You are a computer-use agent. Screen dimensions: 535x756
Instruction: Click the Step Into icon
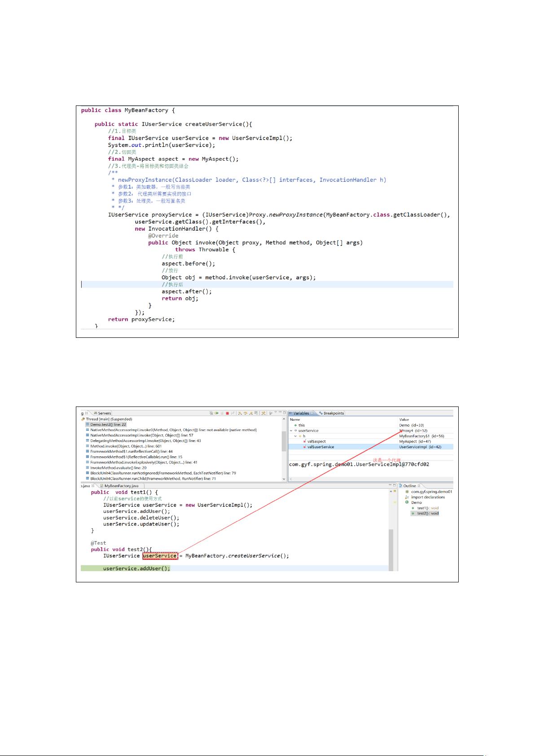[x=240, y=413]
